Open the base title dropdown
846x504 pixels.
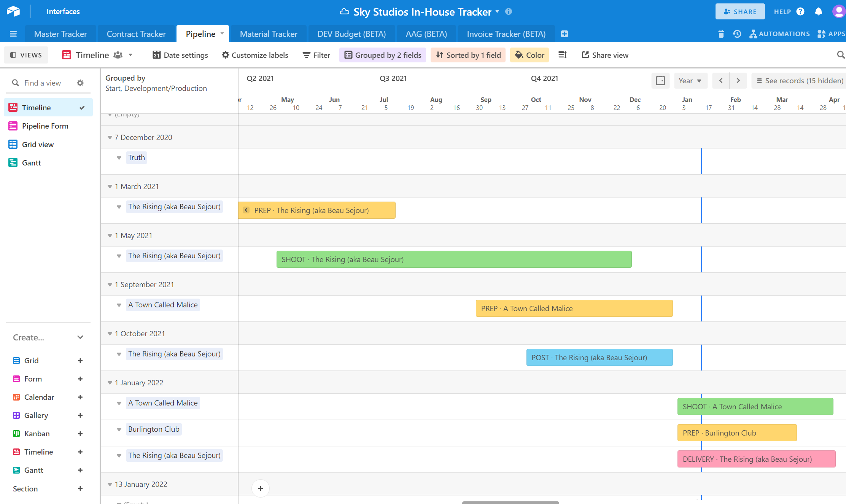pyautogui.click(x=497, y=12)
